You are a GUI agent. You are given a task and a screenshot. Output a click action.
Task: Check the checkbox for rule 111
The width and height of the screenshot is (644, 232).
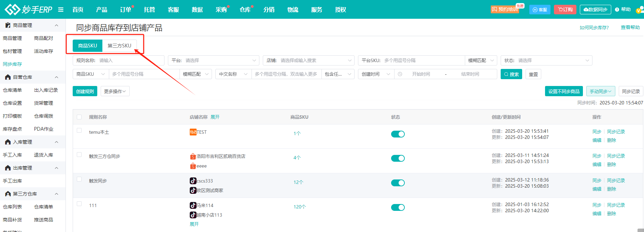point(79,204)
